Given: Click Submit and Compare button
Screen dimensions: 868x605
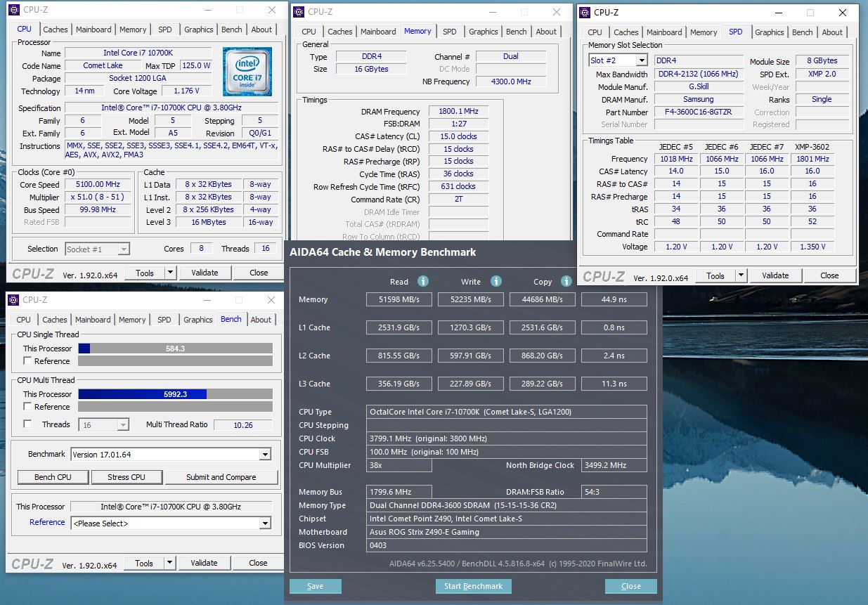Looking at the screenshot, I should point(221,477).
